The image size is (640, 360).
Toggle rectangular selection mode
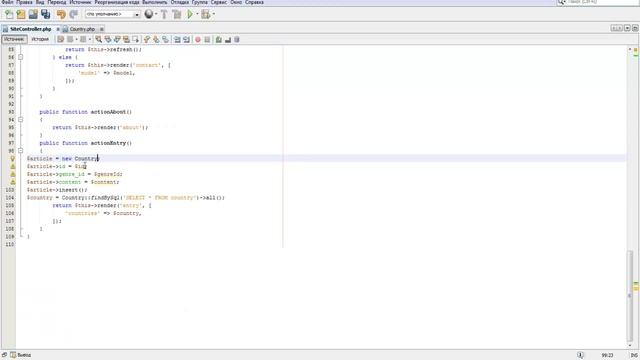pyautogui.click(x=136, y=40)
